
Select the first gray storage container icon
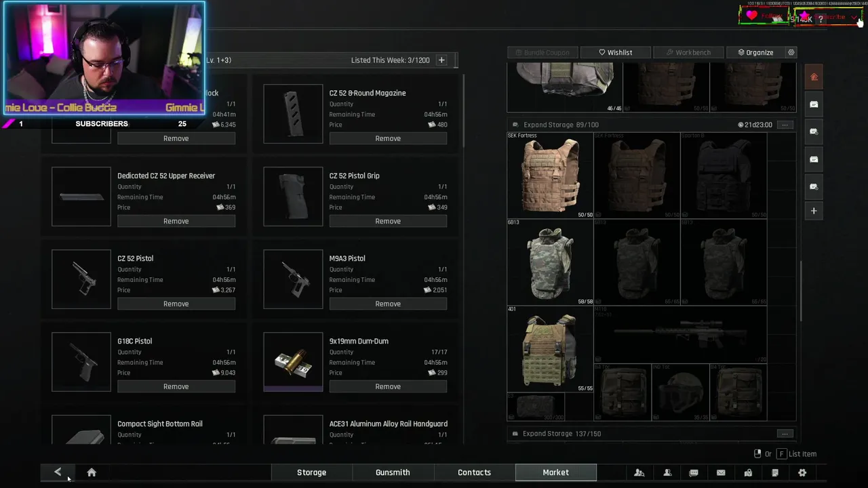[x=814, y=104]
